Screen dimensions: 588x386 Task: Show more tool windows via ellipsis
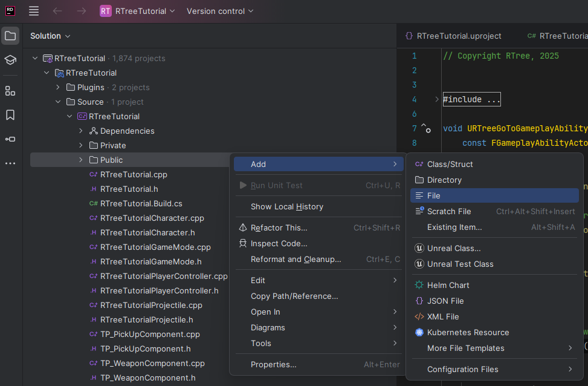pyautogui.click(x=10, y=163)
